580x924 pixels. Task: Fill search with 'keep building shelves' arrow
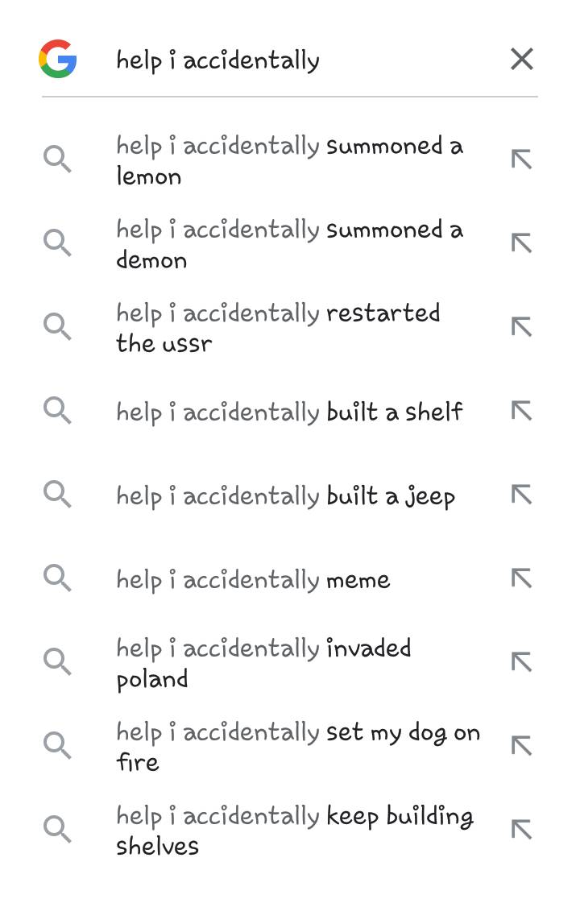coord(522,829)
